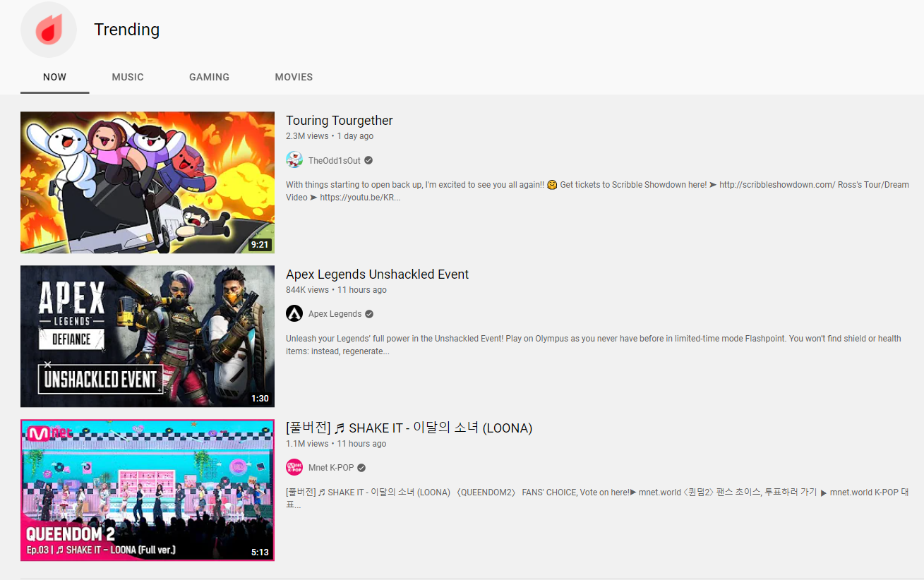Play the Apex Unshackled Event thumbnail
Viewport: 924px width, 580px height.
point(148,337)
